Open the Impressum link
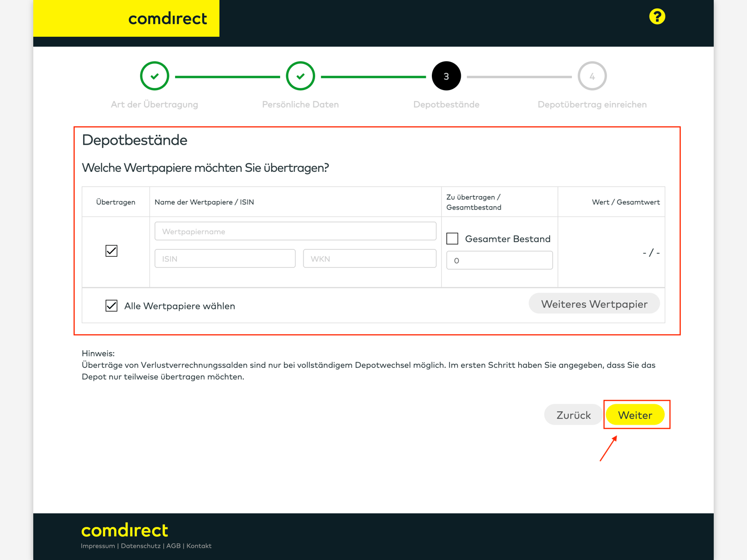The height and width of the screenshot is (560, 747). [98, 546]
